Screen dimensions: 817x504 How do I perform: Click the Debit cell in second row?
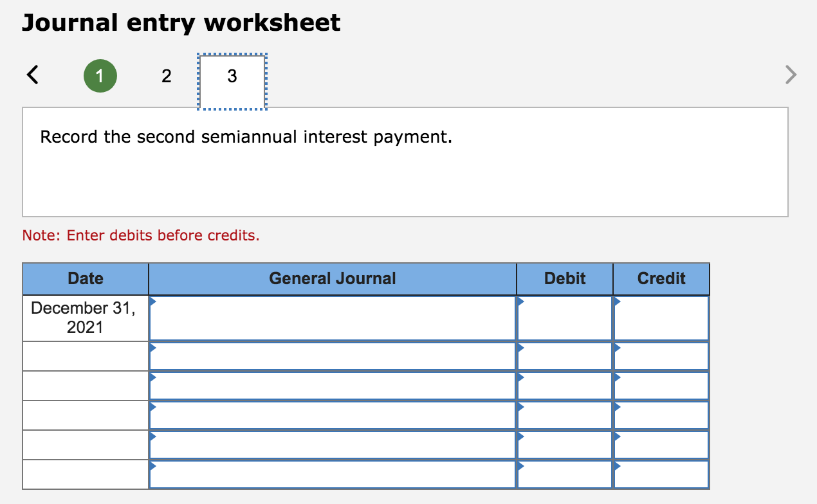[565, 356]
